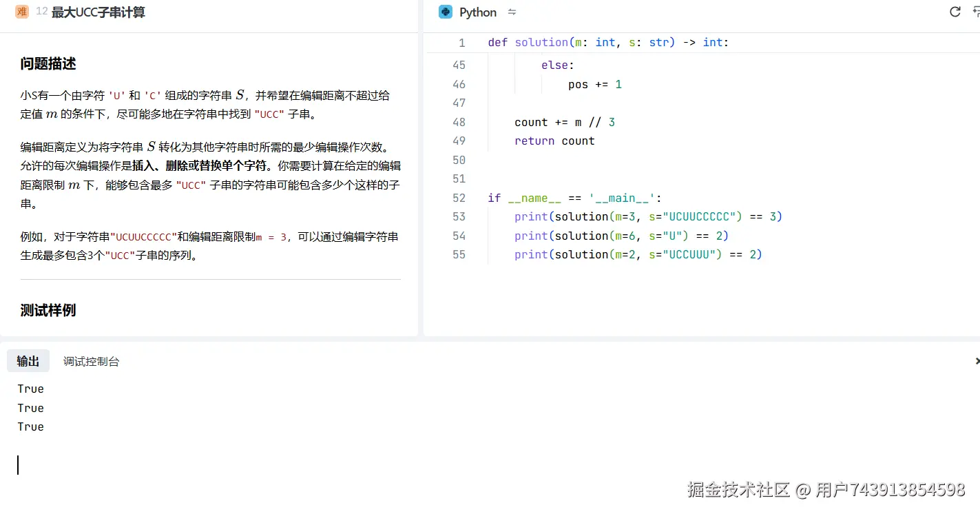Viewport: 980px width, 514px height.
Task: Click line number 48 in the gutter
Action: tap(459, 122)
